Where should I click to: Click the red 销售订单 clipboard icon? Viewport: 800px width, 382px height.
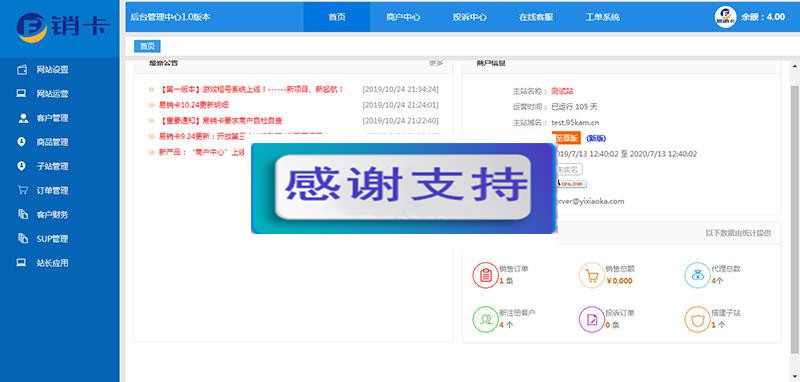click(x=485, y=275)
